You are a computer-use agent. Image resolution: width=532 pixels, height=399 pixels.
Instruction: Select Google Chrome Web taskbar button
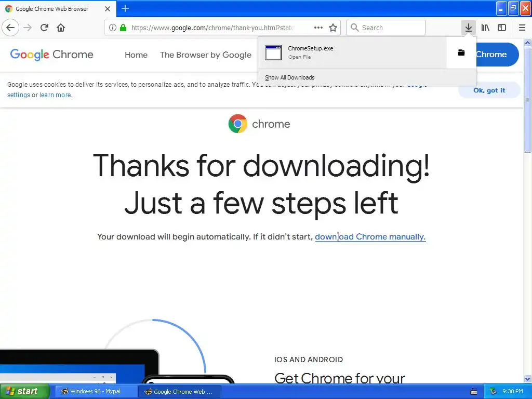(180, 392)
